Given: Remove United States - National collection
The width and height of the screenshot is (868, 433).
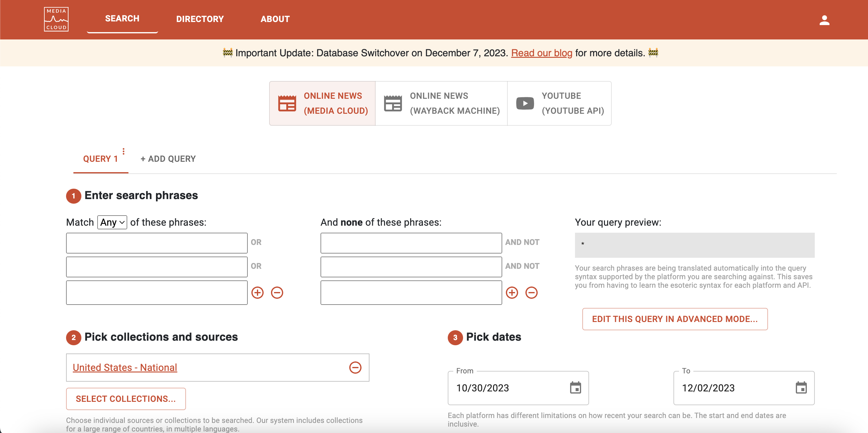Looking at the screenshot, I should (355, 367).
